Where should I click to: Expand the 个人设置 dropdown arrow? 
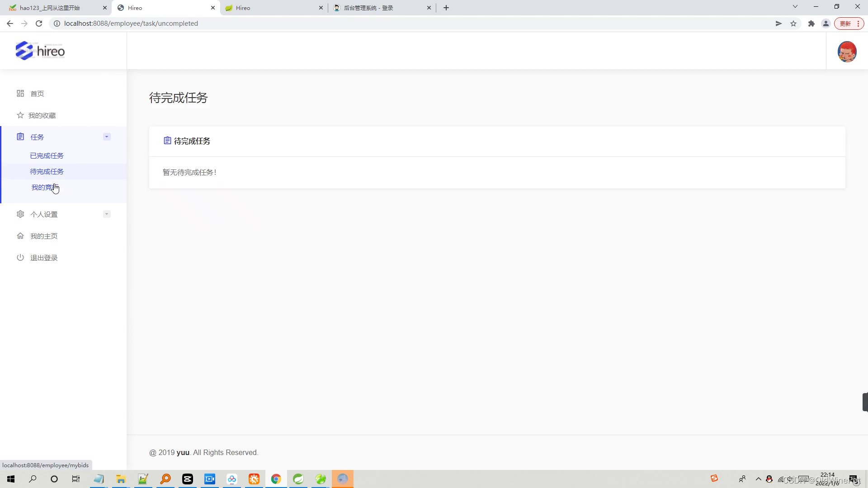pos(107,214)
